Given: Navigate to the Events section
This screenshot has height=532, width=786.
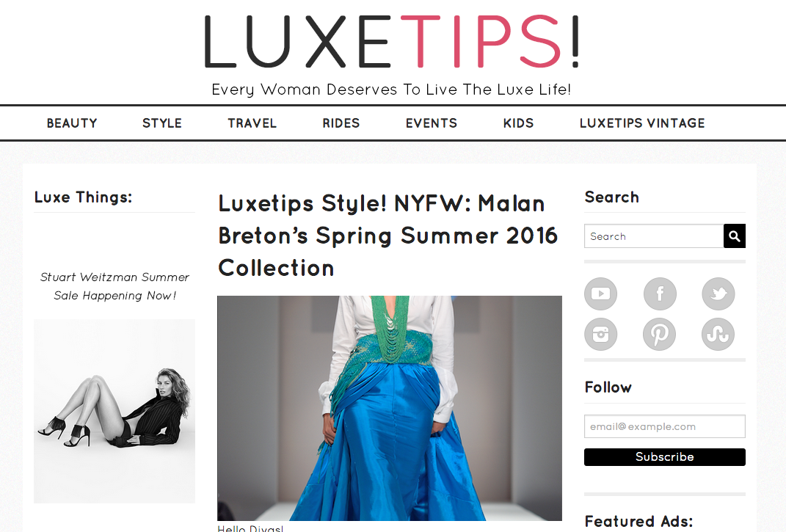Looking at the screenshot, I should coord(432,123).
